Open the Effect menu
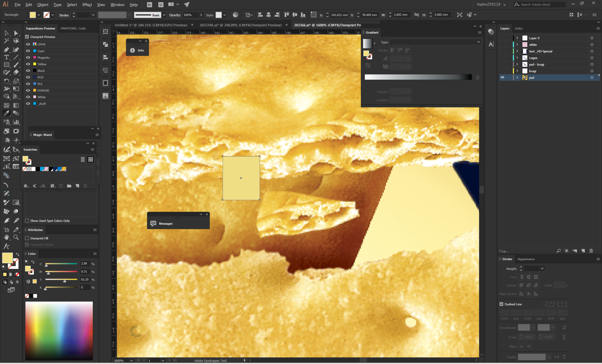This screenshot has width=602, height=364. tap(87, 5)
